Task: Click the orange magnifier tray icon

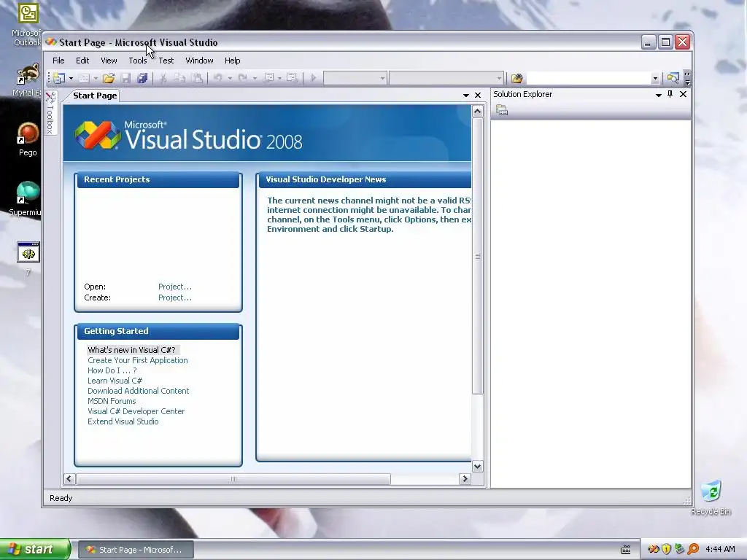Action: [693, 550]
